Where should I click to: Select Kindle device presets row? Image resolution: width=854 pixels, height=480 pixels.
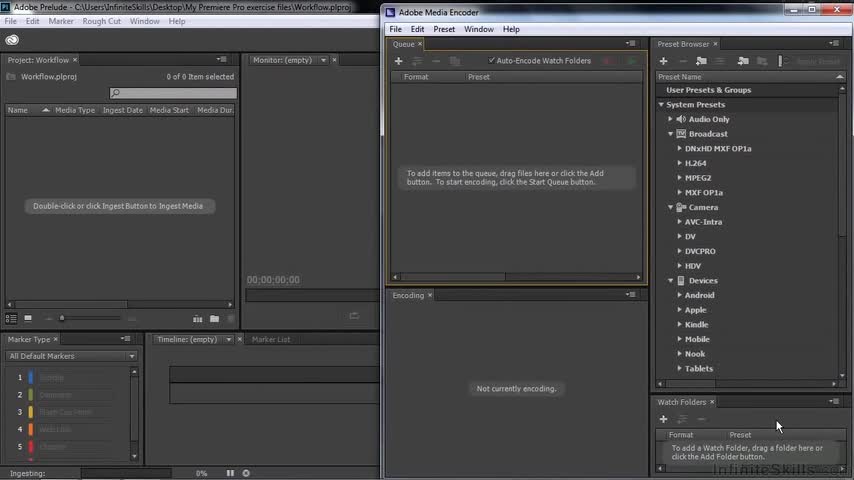click(x=696, y=324)
